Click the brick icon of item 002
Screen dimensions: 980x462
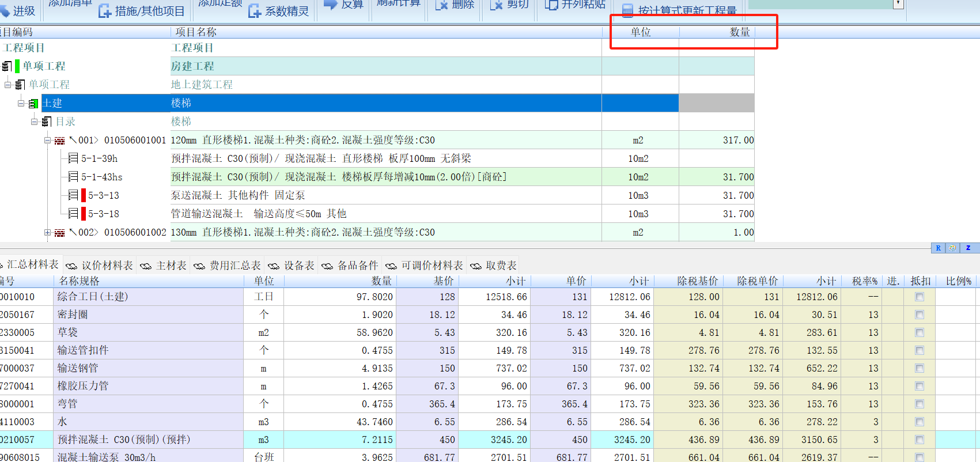coord(59,233)
